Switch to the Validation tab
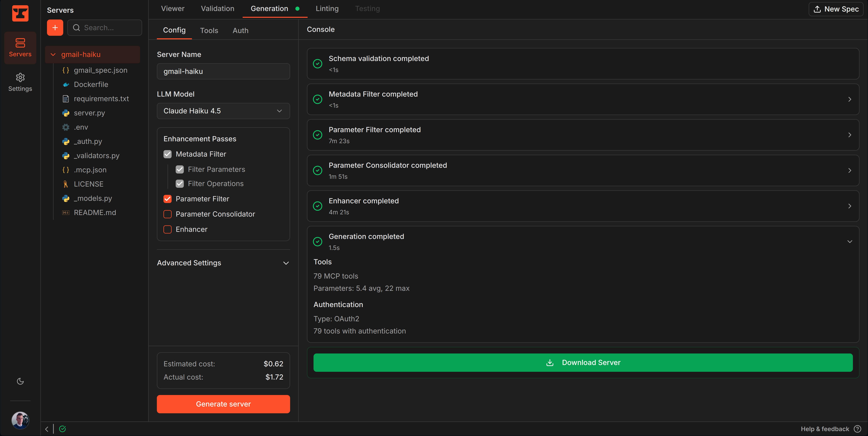The image size is (868, 436). coord(218,9)
